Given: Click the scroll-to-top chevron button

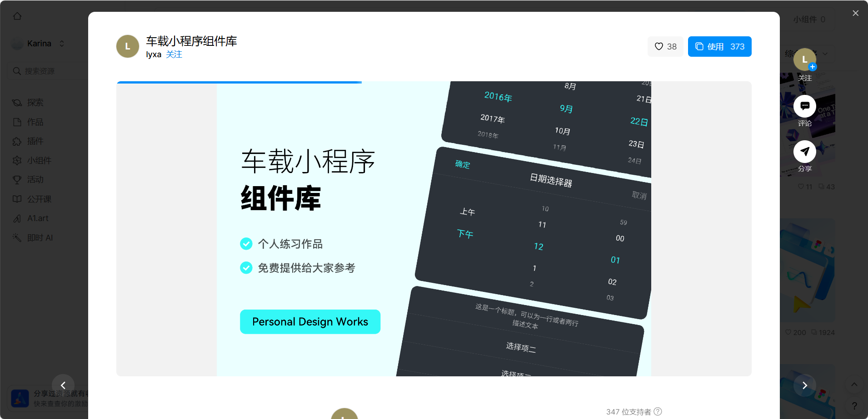Looking at the screenshot, I should (x=854, y=384).
